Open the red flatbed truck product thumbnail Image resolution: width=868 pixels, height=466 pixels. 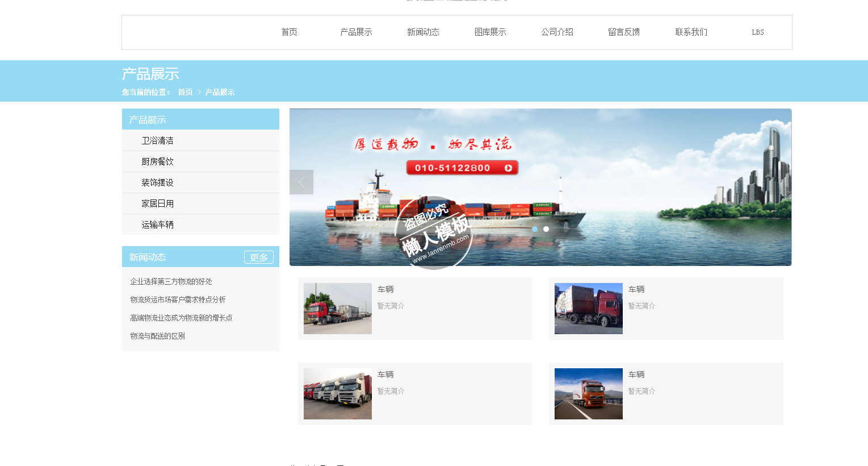tap(338, 309)
